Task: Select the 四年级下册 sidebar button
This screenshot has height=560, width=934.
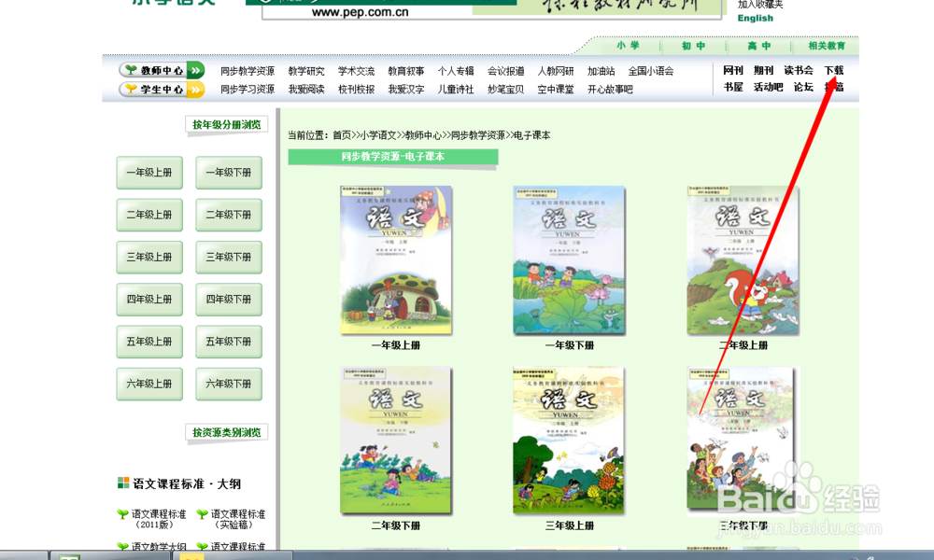Action: coord(229,300)
